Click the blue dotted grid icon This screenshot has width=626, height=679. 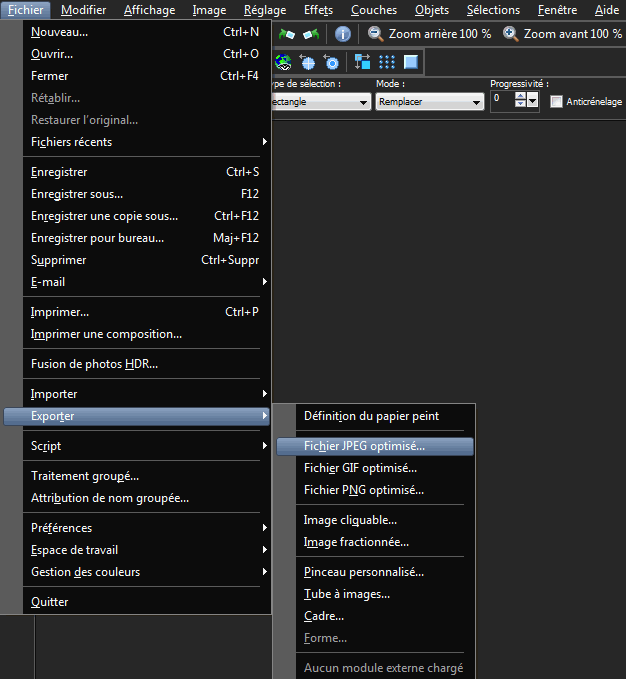[x=386, y=62]
